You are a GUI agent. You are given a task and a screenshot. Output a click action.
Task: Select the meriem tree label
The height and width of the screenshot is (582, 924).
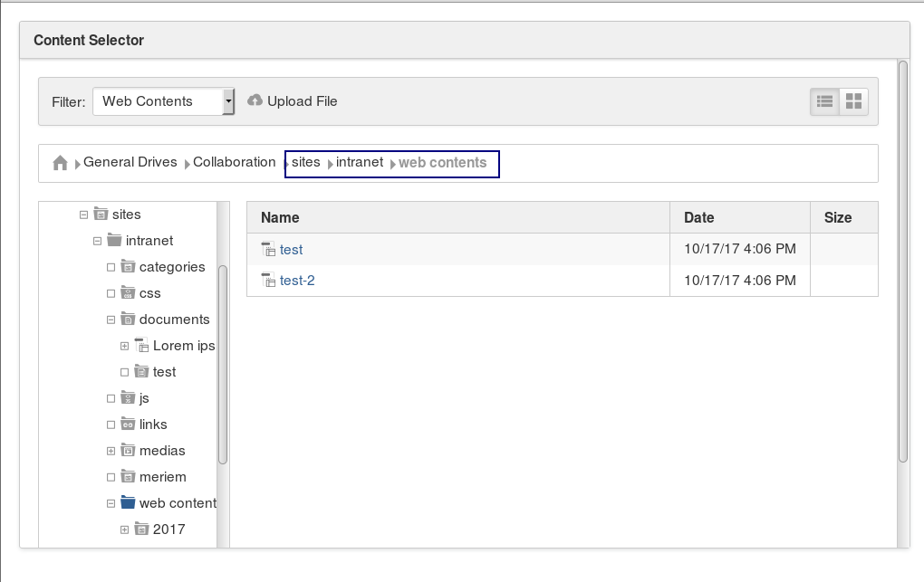pyautogui.click(x=163, y=477)
